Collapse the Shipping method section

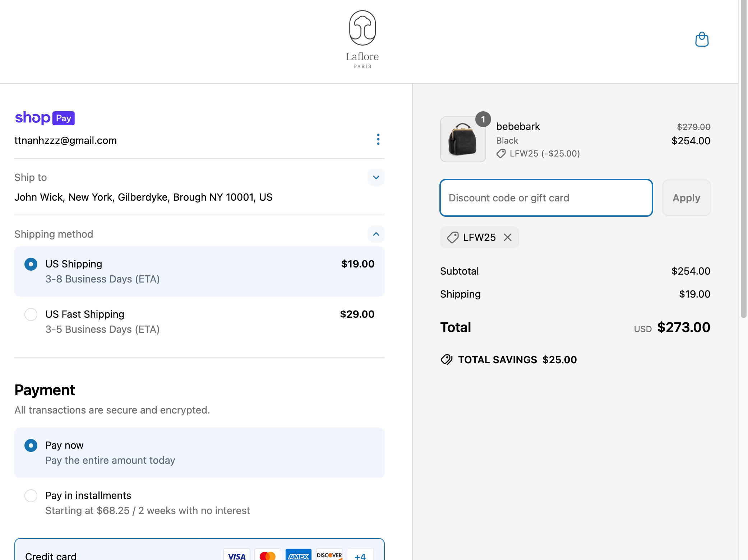click(x=376, y=234)
